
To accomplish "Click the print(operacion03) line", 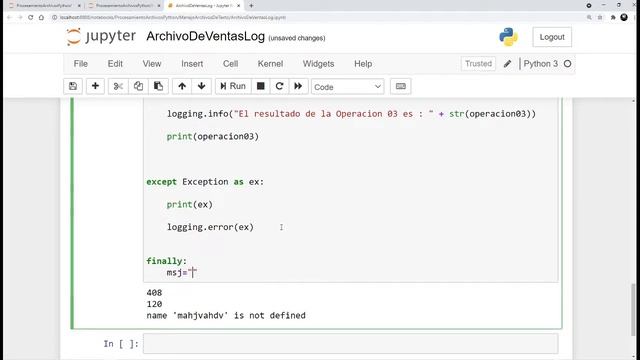I will tap(213, 136).
